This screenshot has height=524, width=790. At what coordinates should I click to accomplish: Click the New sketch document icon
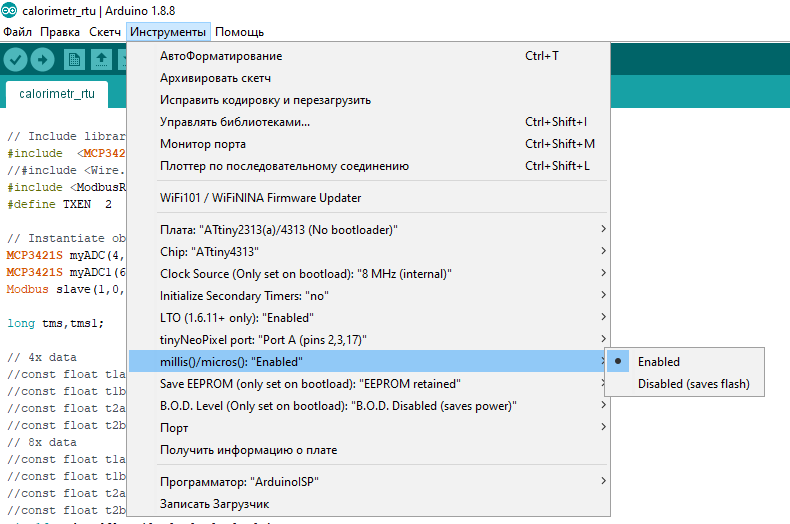tap(74, 60)
